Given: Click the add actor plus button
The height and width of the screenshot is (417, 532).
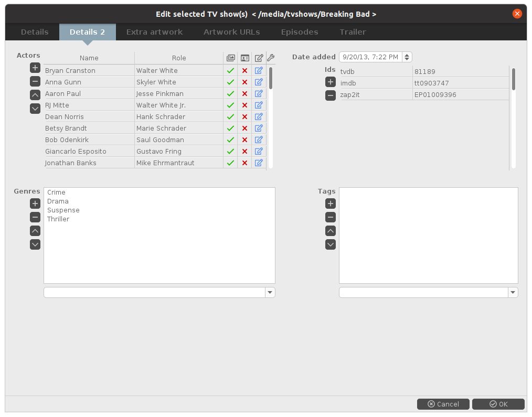Looking at the screenshot, I should click(35, 68).
